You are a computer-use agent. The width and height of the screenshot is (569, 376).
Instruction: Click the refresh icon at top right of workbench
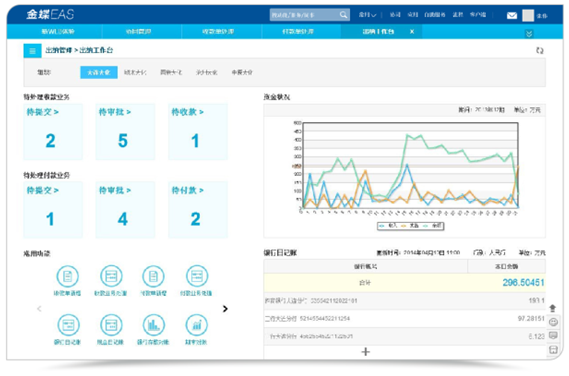tap(540, 50)
